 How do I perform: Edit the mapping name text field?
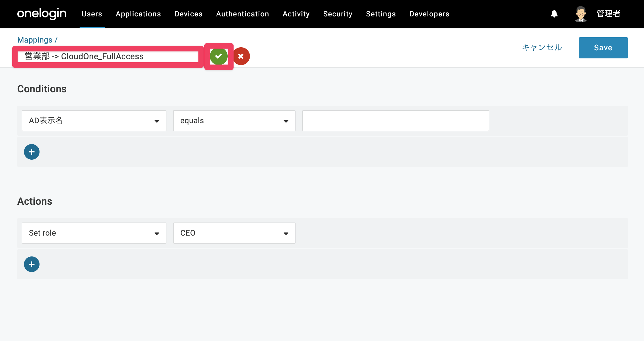click(108, 57)
